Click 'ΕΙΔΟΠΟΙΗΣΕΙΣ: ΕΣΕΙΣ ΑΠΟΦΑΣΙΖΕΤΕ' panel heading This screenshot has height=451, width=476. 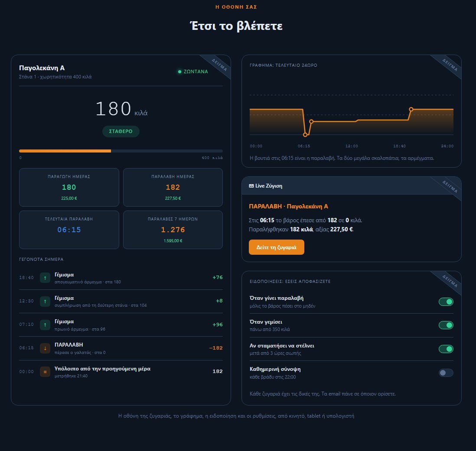(290, 282)
